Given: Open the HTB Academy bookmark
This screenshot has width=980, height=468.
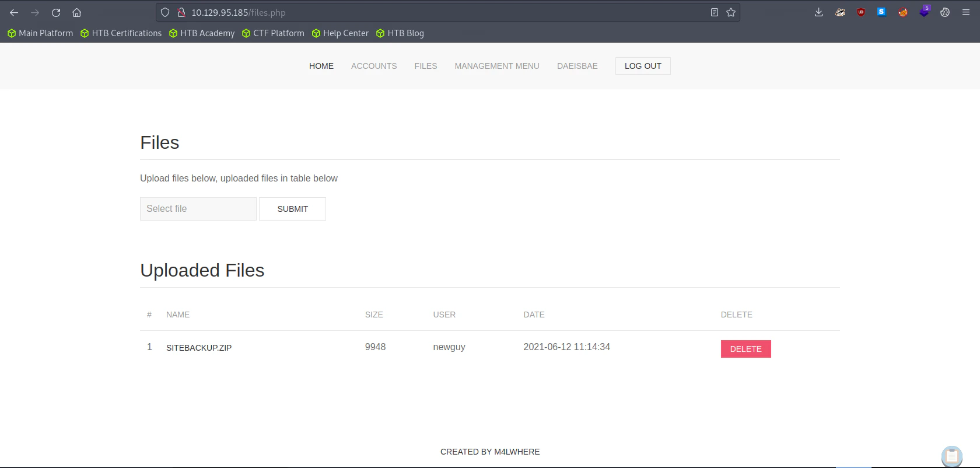Looking at the screenshot, I should [202, 33].
